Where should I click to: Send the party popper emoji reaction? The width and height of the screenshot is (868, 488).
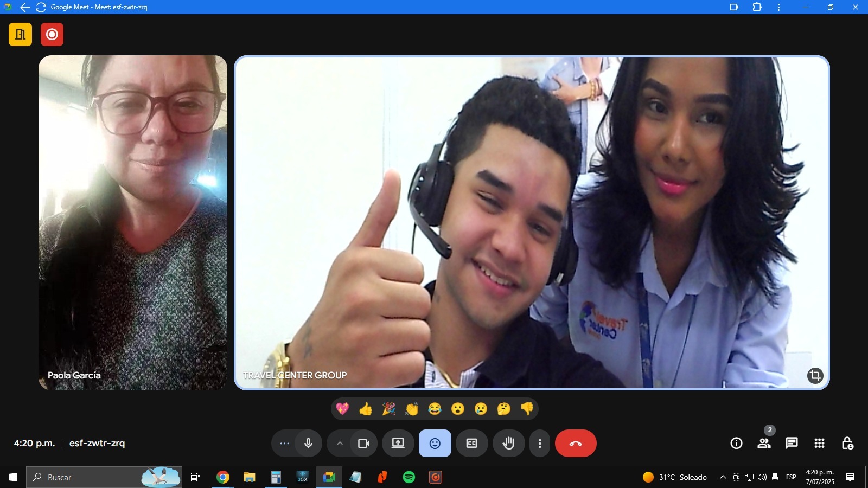388,409
